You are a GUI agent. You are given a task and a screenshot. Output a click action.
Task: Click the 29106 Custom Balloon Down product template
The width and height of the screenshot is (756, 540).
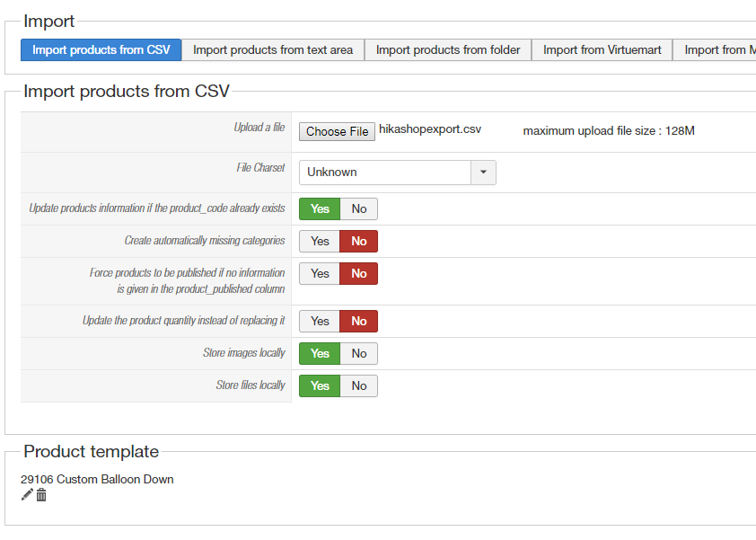[x=97, y=480]
